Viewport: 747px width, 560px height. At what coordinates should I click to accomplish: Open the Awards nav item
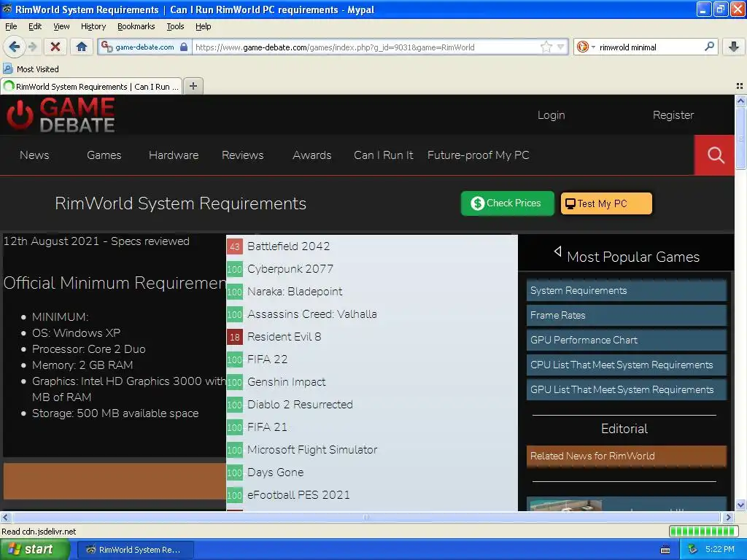[311, 155]
